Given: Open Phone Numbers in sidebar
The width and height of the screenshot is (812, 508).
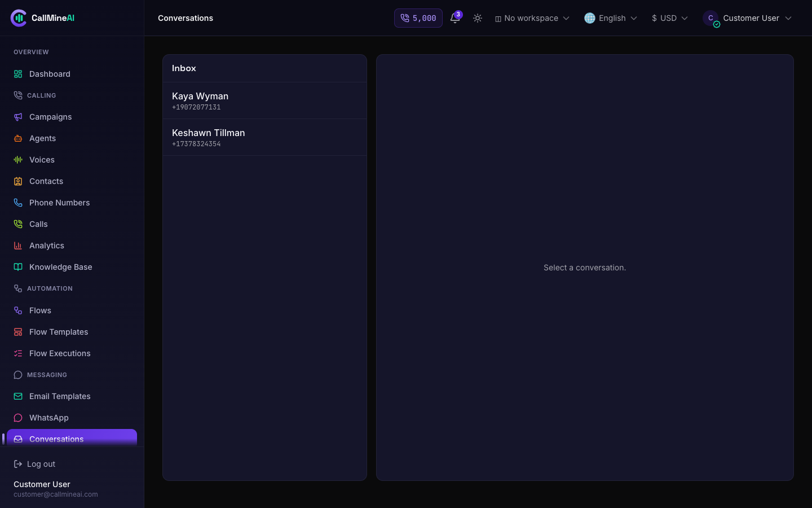Looking at the screenshot, I should (x=72, y=203).
